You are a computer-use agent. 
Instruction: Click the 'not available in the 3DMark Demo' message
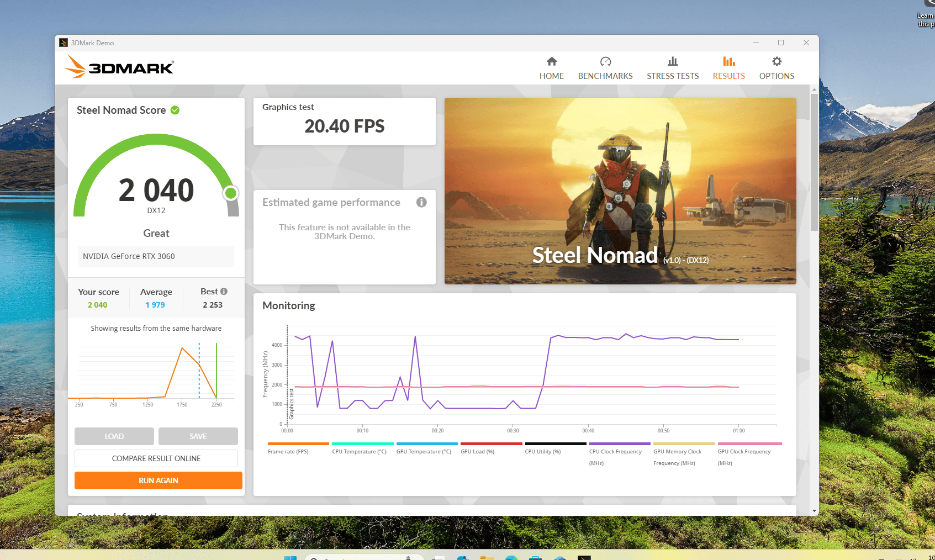coord(345,231)
